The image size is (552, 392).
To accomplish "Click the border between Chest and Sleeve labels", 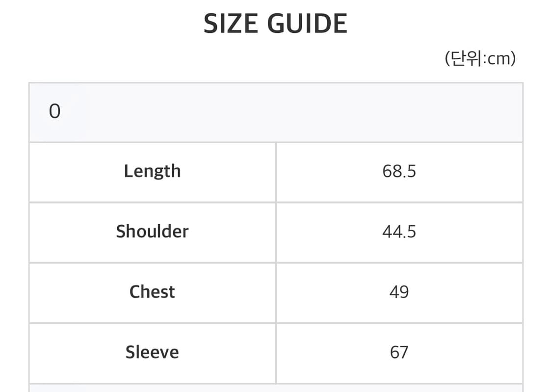I will [152, 322].
